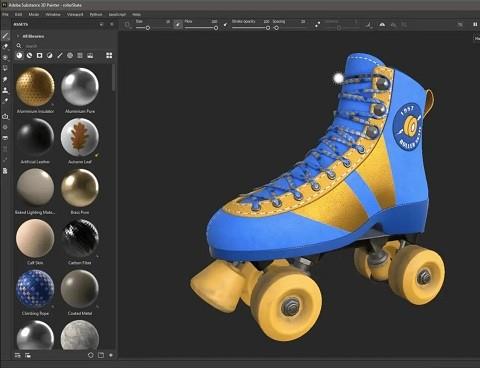Screen dimensions: 480x368
Task: Filter assets by Smart Materials
Action: click(29, 55)
